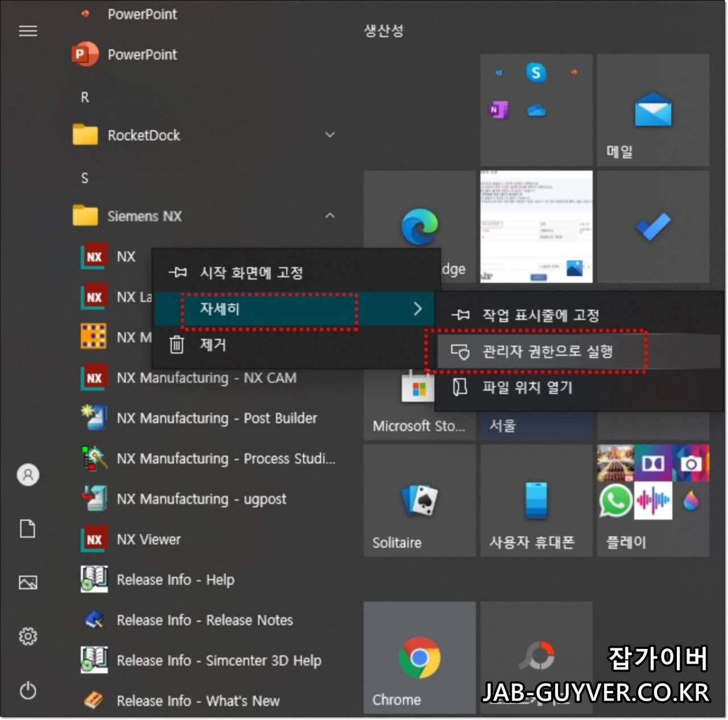Click the Release Info - Release Notes label
728x720 pixels.
(x=205, y=620)
